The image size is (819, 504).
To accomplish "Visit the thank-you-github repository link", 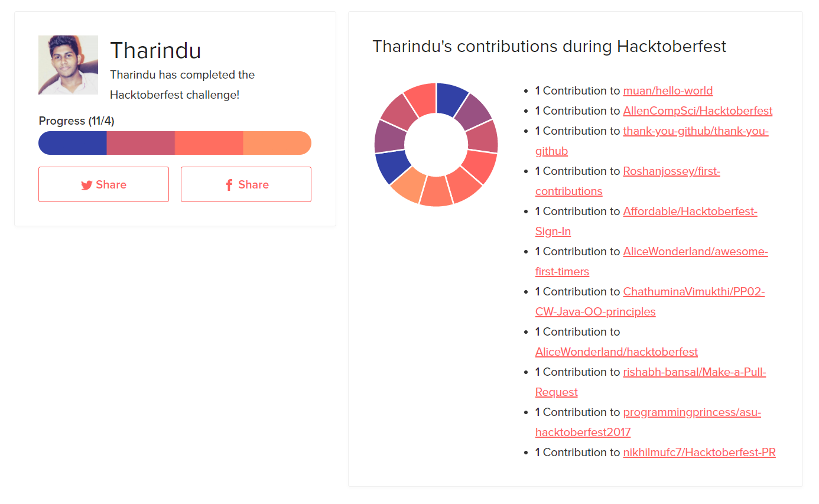I will click(695, 131).
